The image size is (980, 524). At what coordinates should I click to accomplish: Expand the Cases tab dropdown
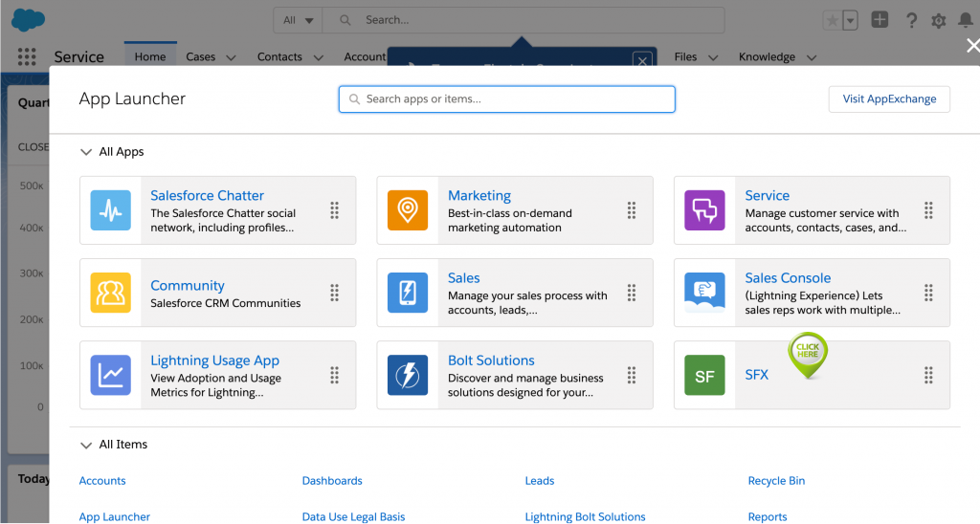tap(231, 57)
